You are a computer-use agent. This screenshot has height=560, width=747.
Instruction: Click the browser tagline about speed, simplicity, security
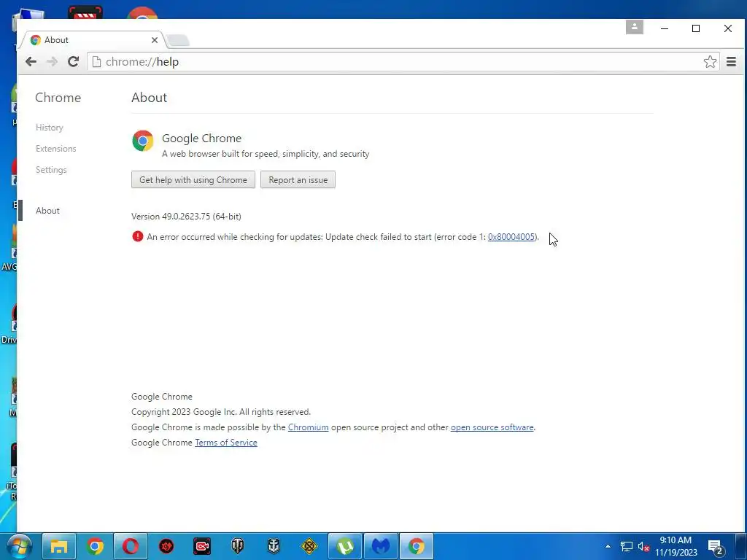coord(266,154)
